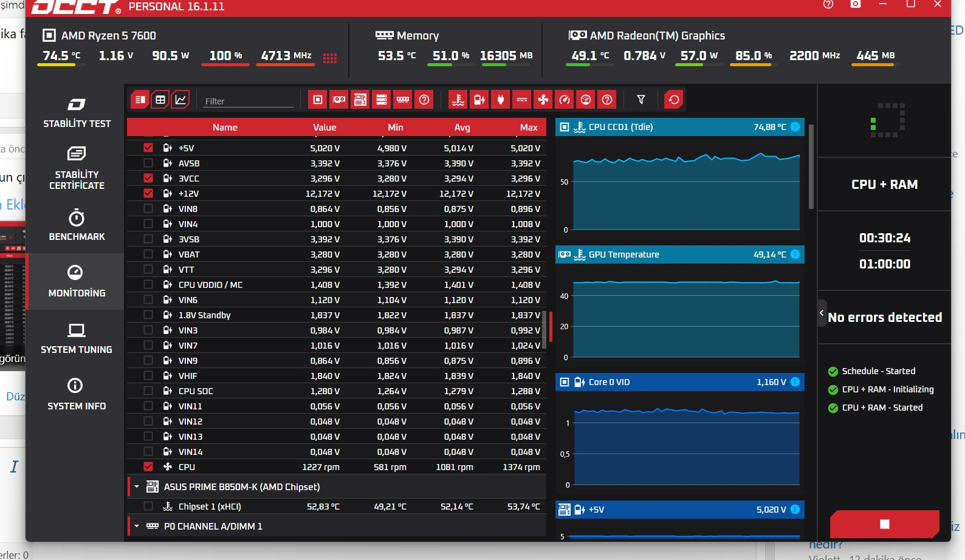Open the System Info page
Screen dimensions: 965x560
coord(77,394)
